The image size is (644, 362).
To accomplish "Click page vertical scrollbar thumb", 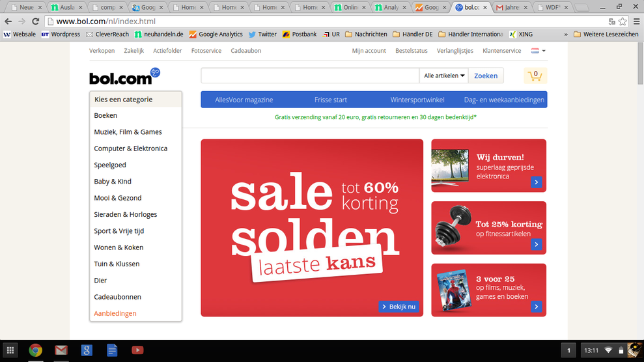I will point(640,64).
